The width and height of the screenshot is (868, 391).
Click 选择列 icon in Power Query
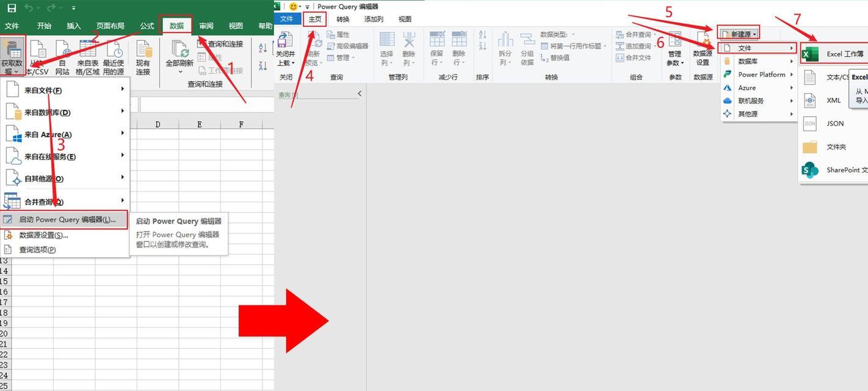pyautogui.click(x=387, y=49)
